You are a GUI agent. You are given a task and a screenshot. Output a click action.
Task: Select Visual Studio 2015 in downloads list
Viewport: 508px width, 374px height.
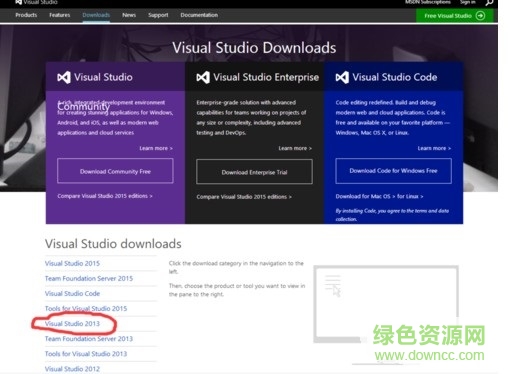click(72, 263)
